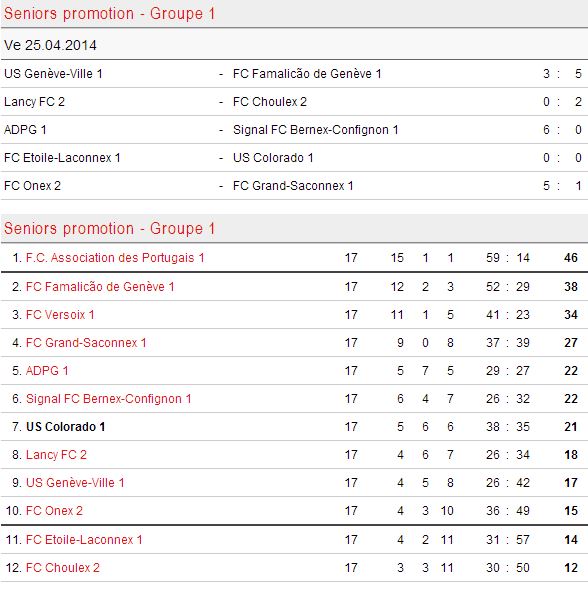Image resolution: width=588 pixels, height=596 pixels.
Task: Click US Genève-Ville 1 in the ranking
Action: click(75, 483)
